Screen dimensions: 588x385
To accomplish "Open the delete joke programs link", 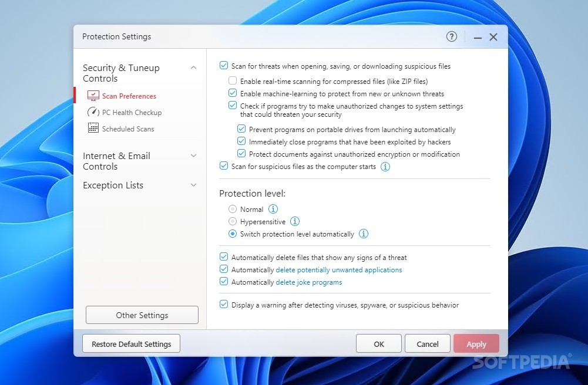I will tap(309, 282).
